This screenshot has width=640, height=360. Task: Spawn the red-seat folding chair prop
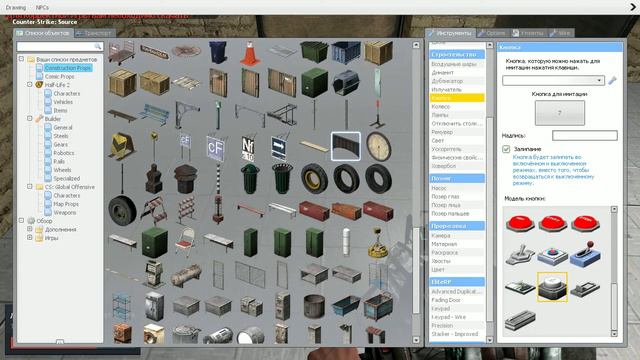click(186, 242)
